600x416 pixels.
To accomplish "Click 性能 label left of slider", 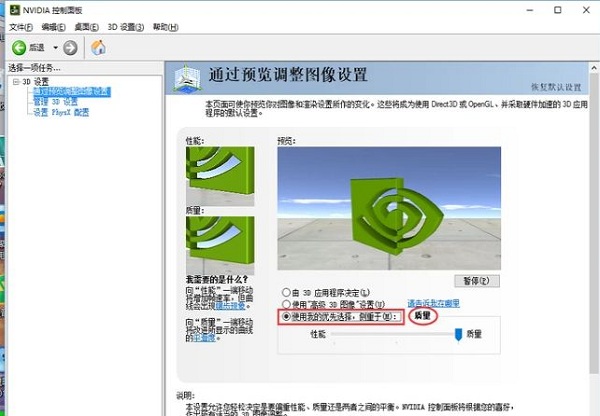I will click(x=318, y=334).
